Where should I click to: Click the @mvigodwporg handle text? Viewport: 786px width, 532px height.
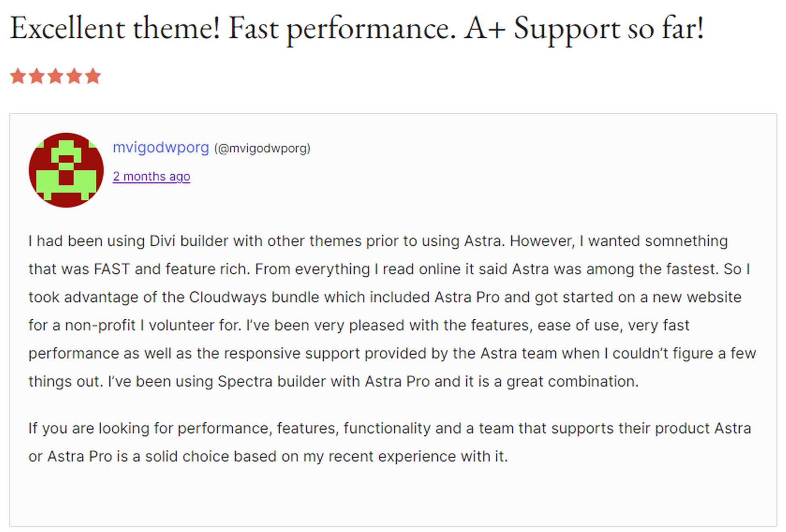262,148
